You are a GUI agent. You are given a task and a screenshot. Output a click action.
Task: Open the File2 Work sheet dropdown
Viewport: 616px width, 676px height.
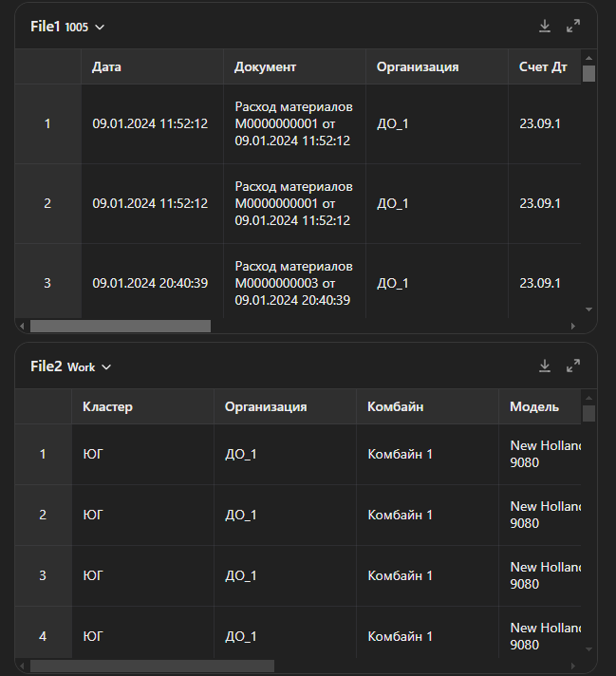tap(105, 367)
